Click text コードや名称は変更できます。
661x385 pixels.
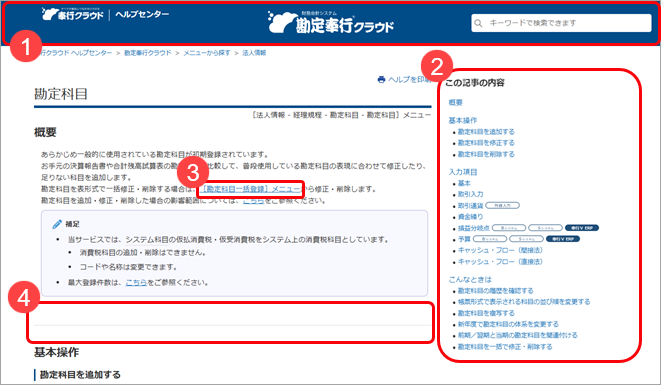[x=128, y=267]
